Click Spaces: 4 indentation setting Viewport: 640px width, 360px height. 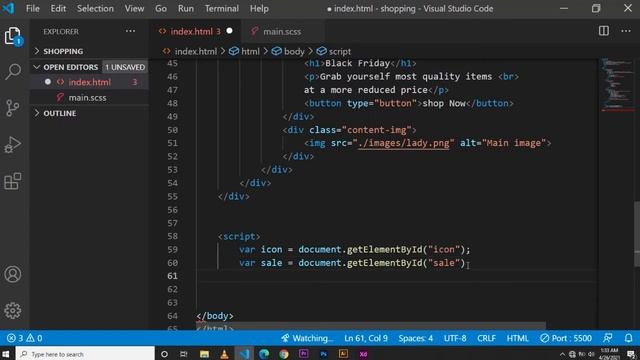point(416,338)
